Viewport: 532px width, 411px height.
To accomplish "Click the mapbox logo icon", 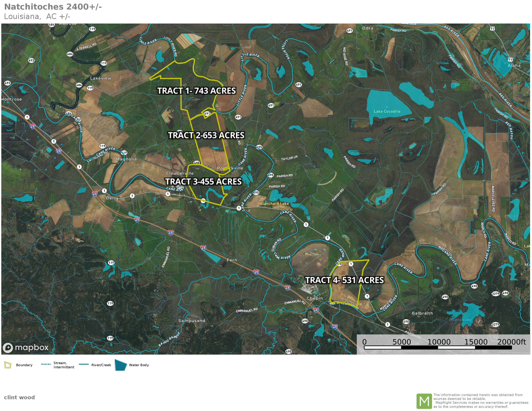I will 8,348.
